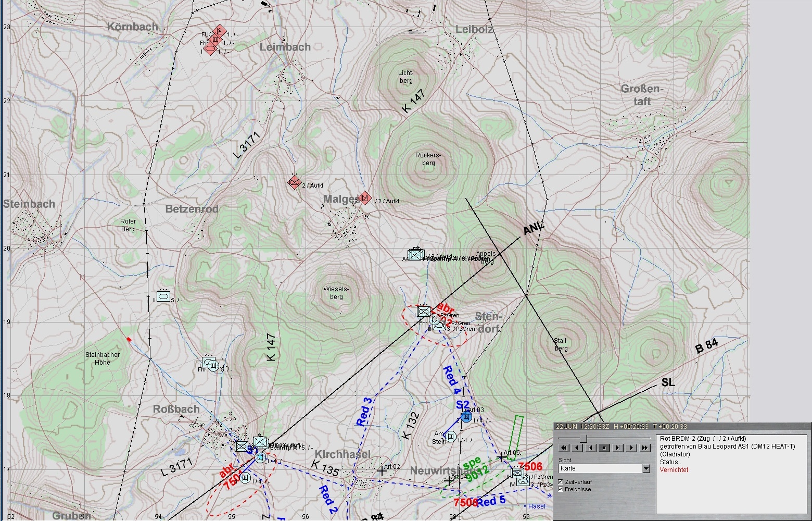Step back to the previous event frame
Screen dimensions: 812x521
[x=590, y=448]
